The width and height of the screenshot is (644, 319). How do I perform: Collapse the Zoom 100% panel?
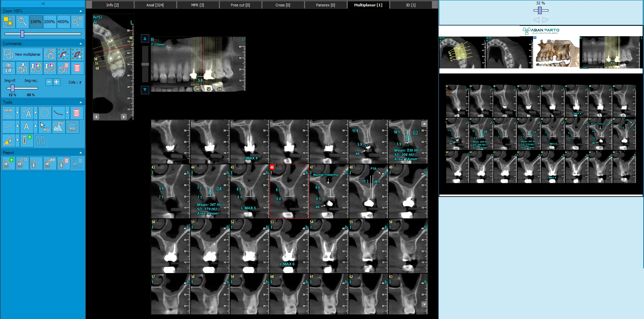80,11
